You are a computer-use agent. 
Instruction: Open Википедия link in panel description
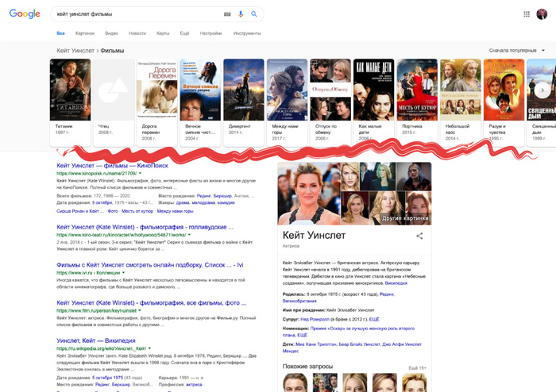pyautogui.click(x=396, y=283)
